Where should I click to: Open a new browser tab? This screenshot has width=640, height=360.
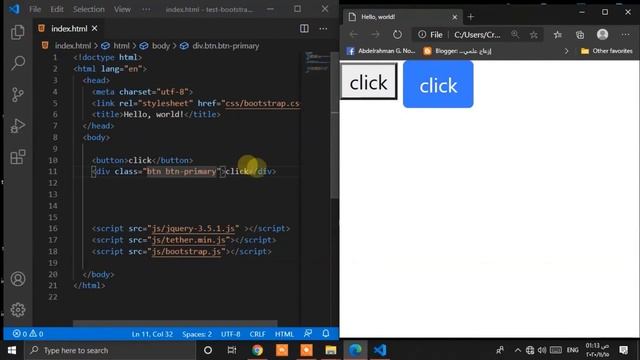[471, 17]
